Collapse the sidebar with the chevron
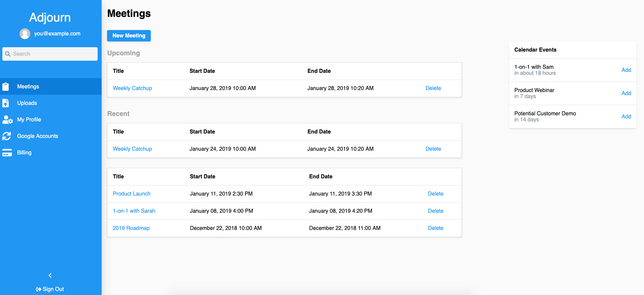Viewport: 644px width, 295px height. (50, 275)
